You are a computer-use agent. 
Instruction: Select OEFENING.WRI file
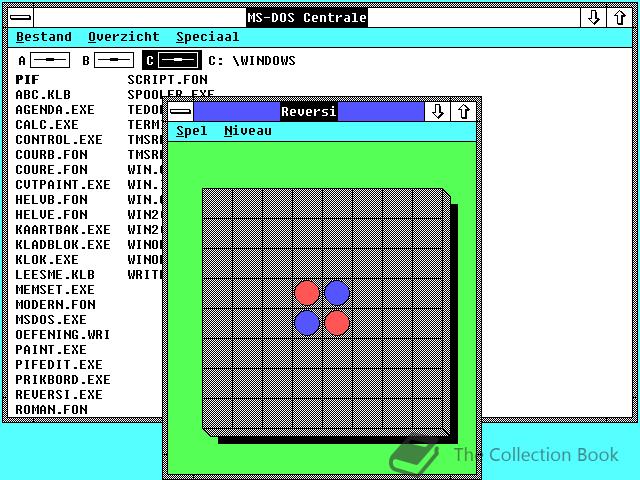coord(63,335)
